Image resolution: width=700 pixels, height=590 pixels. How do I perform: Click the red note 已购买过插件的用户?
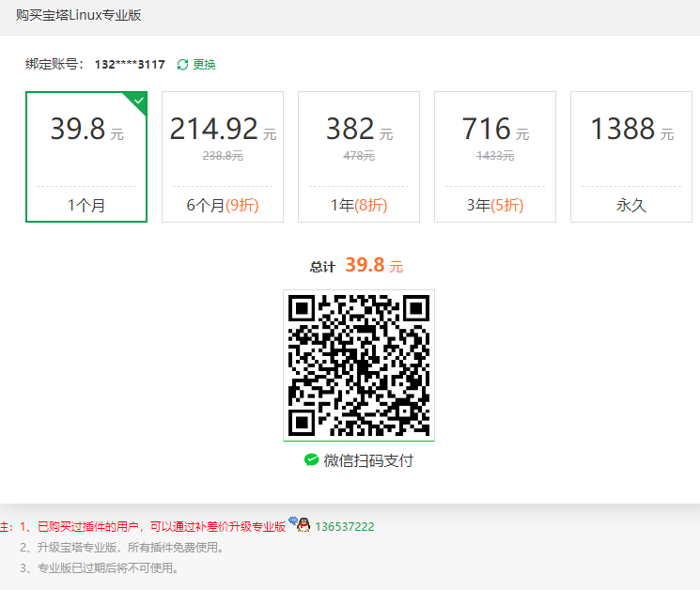152,527
